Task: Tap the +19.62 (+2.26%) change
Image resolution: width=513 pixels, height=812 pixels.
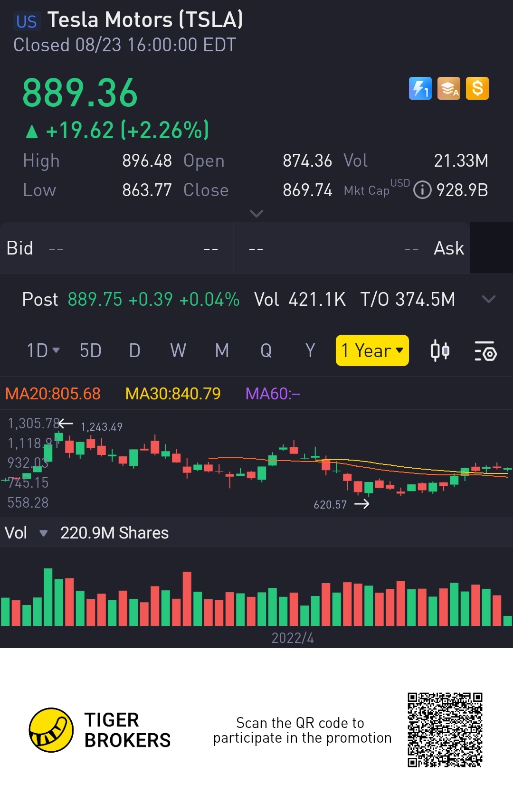Action: [x=117, y=130]
